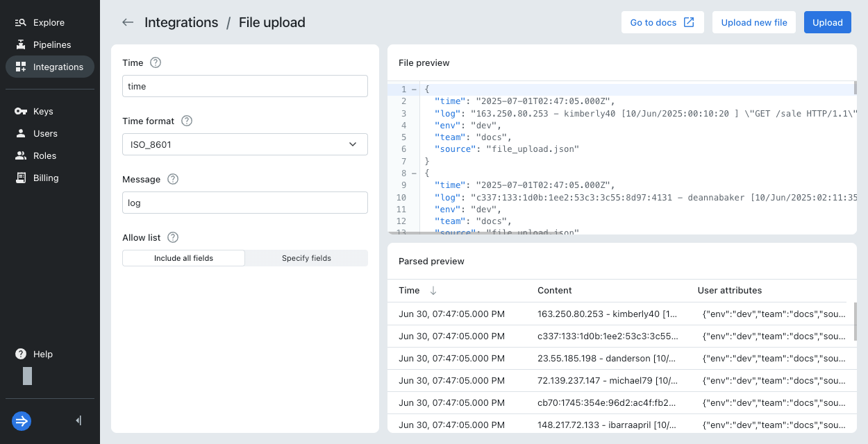
Task: Collapse JSON object at line 1
Action: pos(414,89)
